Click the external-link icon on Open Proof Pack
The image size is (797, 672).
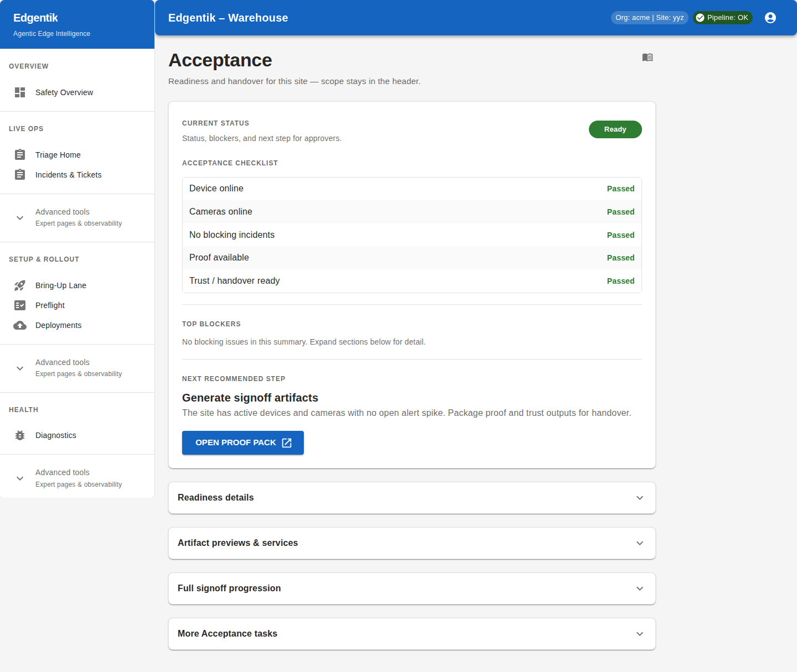tap(287, 442)
